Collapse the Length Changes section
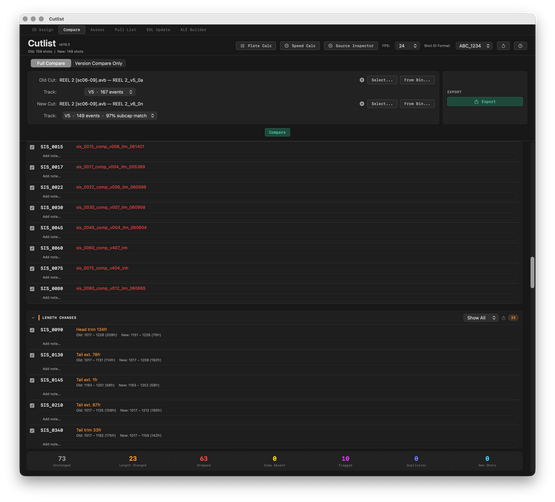 click(33, 318)
